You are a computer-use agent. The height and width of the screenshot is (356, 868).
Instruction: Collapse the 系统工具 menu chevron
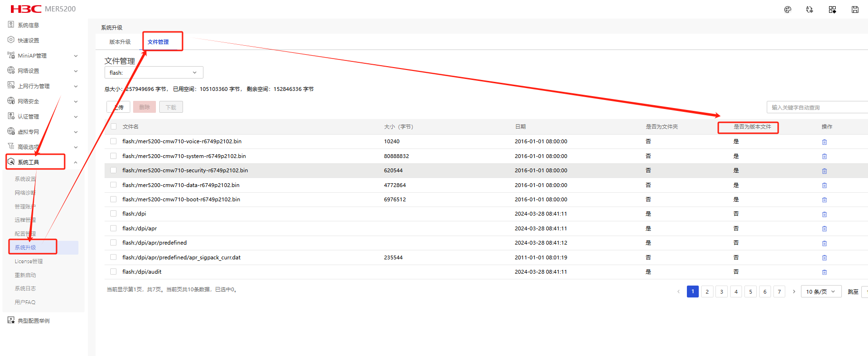pos(76,162)
